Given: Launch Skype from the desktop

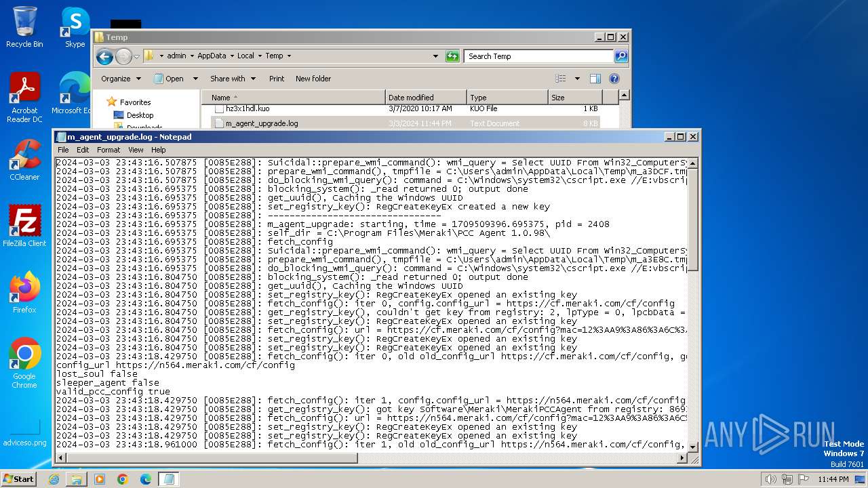Looking at the screenshot, I should pos(75,27).
